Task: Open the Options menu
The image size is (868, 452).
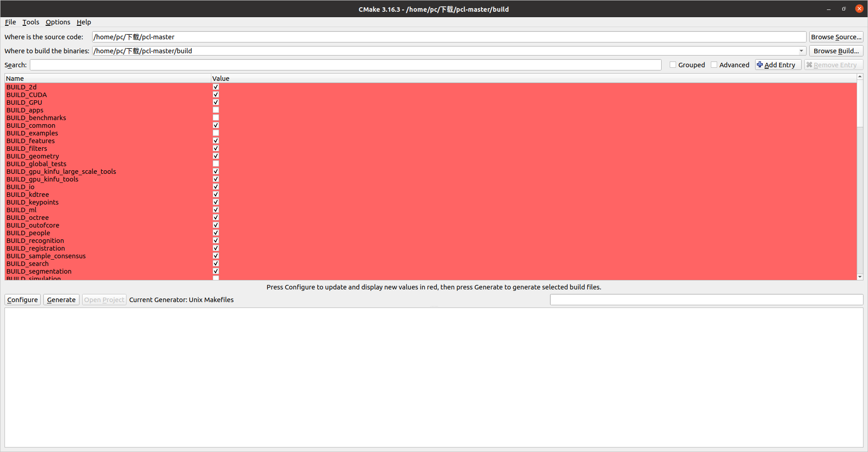Action: pyautogui.click(x=58, y=22)
